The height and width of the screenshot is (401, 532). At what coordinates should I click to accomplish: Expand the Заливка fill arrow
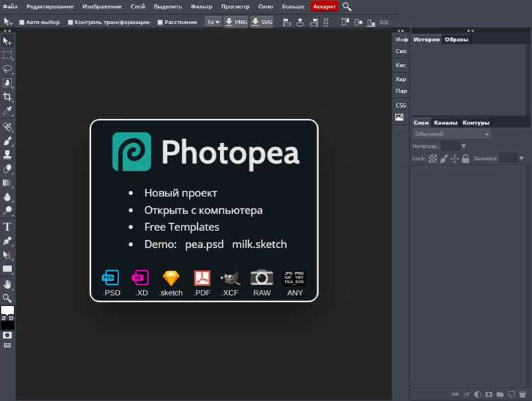tap(521, 158)
